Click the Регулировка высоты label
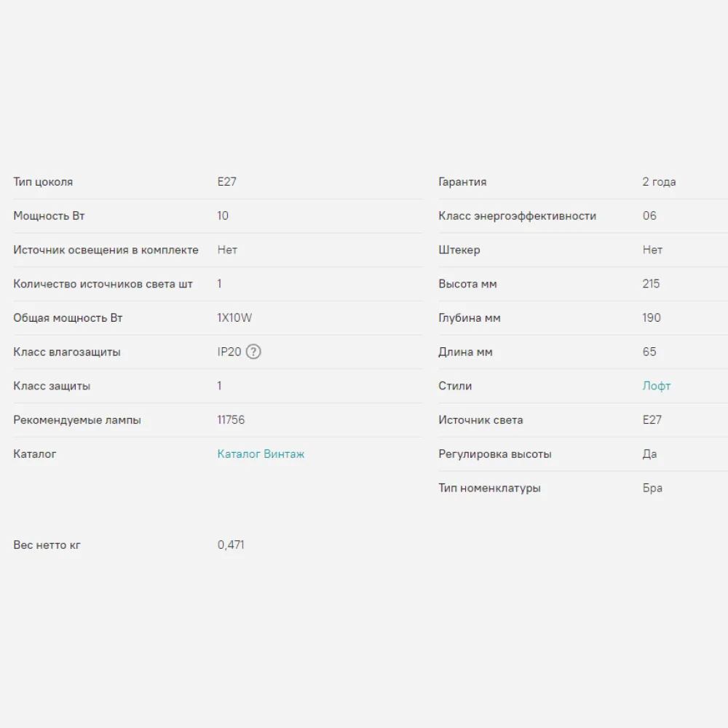 494,454
